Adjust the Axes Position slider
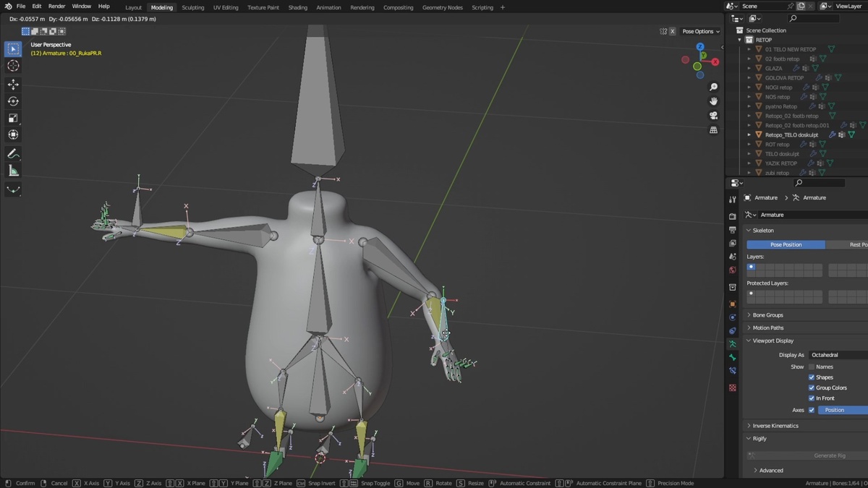Viewport: 868px width, 488px height. click(x=843, y=410)
